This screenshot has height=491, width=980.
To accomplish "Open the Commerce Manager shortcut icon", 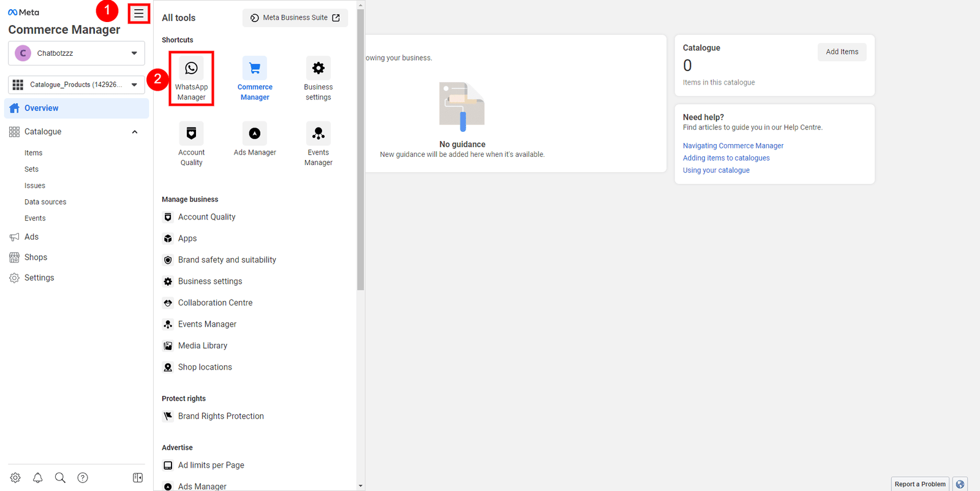I will 255,69.
